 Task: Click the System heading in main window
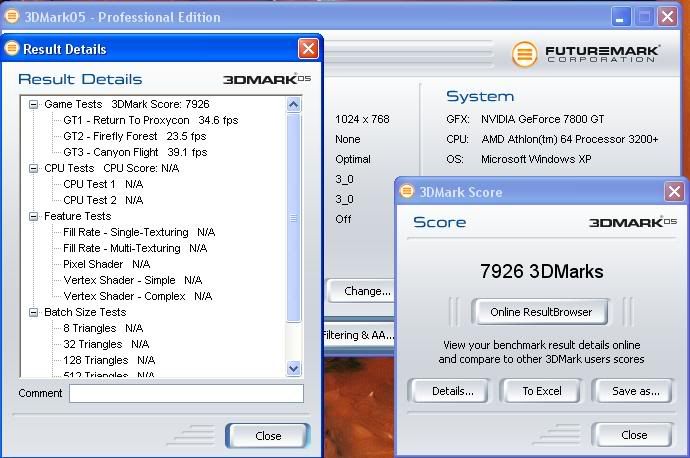(x=480, y=96)
